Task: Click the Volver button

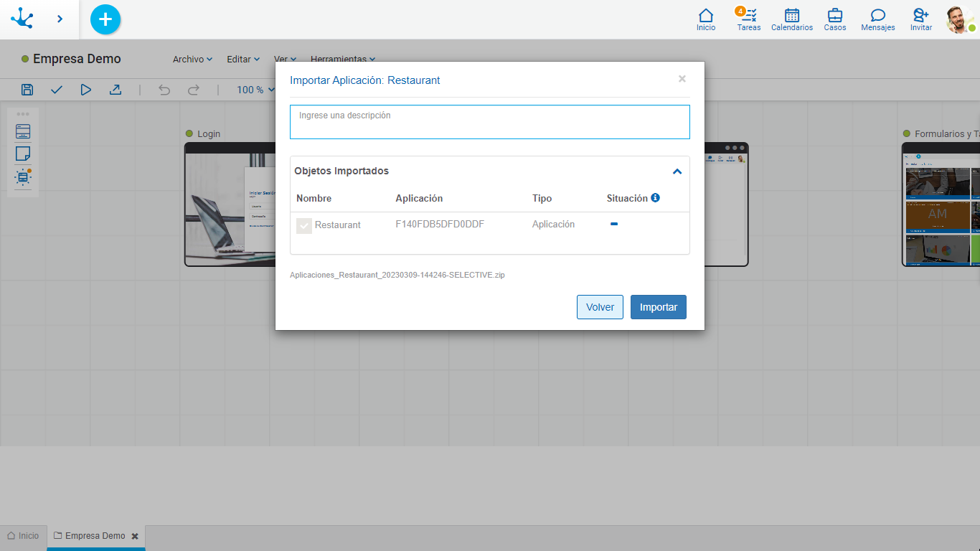Action: pyautogui.click(x=600, y=307)
